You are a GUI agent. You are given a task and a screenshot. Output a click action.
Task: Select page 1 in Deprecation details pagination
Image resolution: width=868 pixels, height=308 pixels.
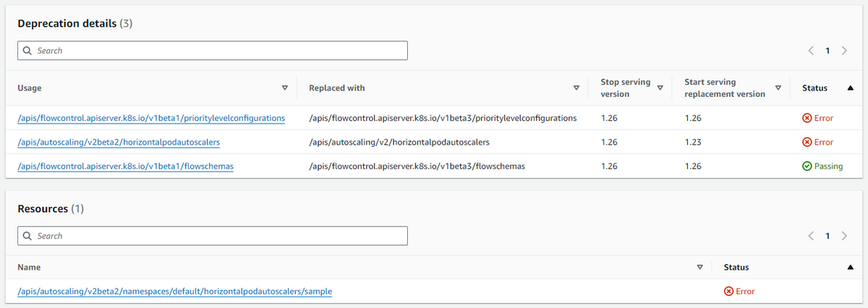pos(827,51)
